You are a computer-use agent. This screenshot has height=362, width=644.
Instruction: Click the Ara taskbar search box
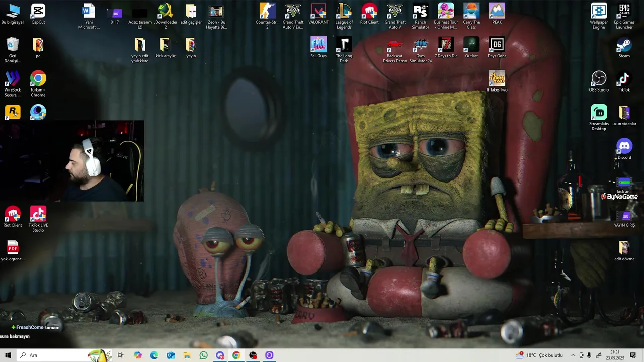click(64, 355)
